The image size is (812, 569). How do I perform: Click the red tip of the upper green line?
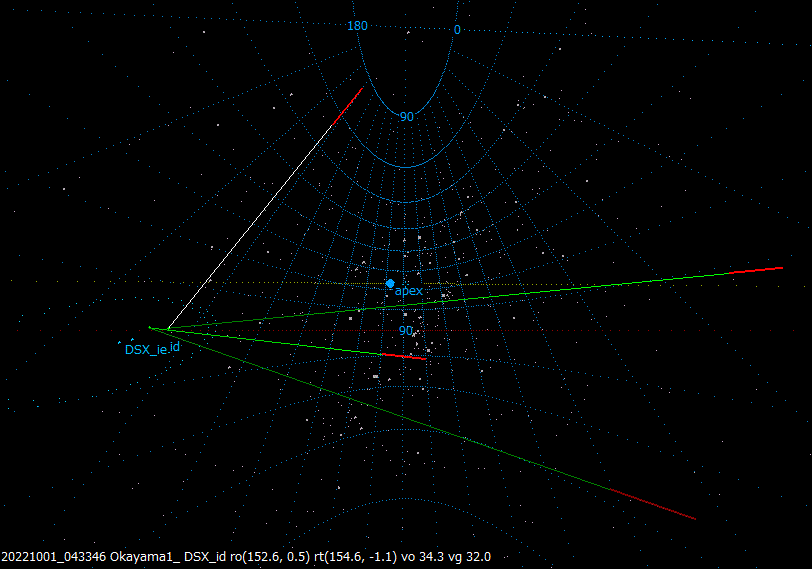pos(756,270)
